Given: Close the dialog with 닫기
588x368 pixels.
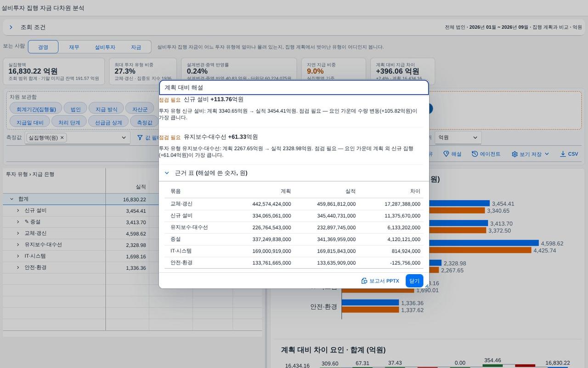Looking at the screenshot, I should 414,281.
